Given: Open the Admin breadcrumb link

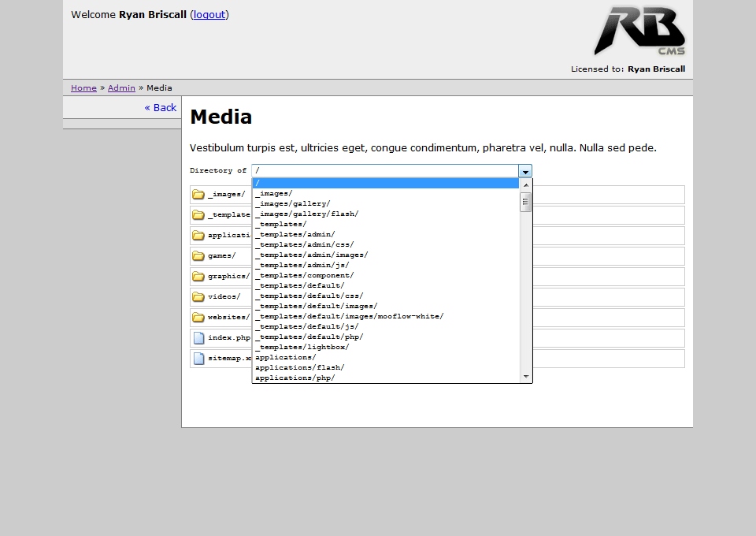Looking at the screenshot, I should [x=121, y=88].
